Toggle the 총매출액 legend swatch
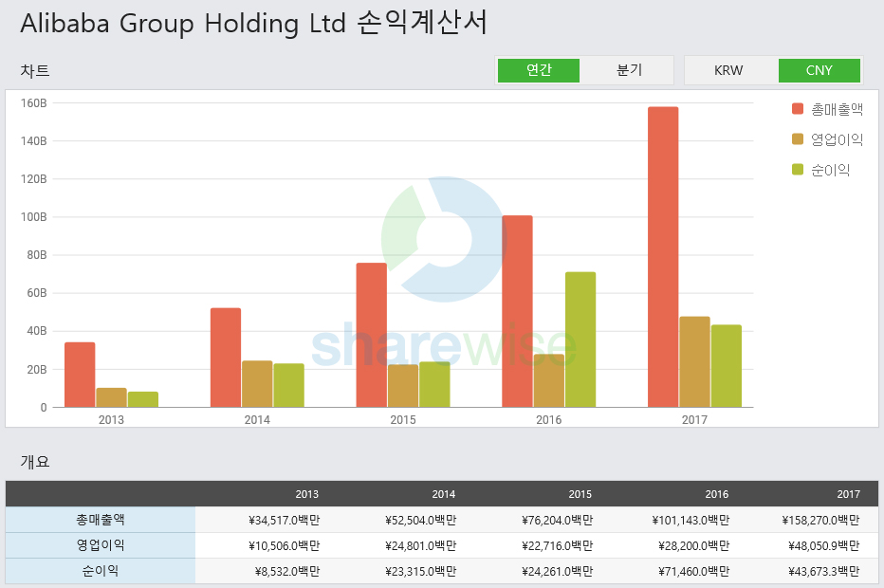 tap(797, 109)
